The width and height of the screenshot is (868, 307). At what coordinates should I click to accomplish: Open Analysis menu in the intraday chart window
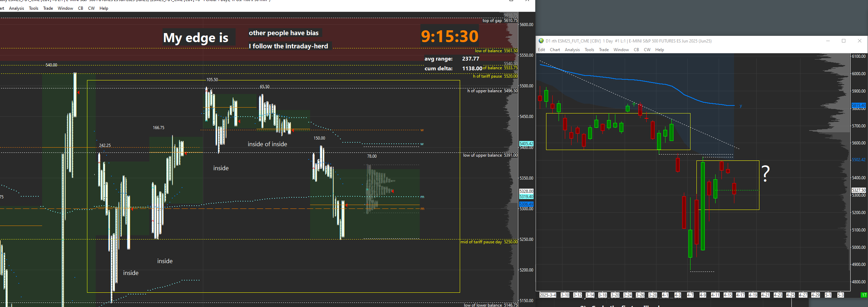click(x=16, y=8)
